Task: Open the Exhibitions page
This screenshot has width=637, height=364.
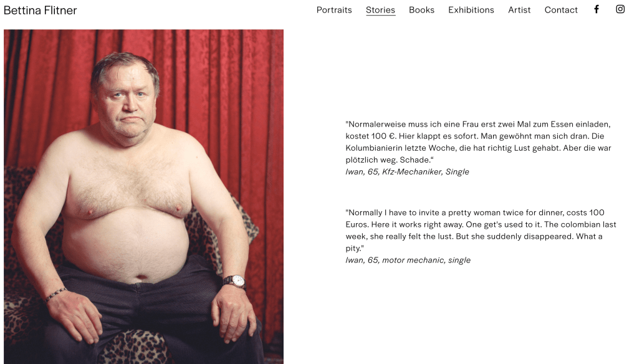Action: pos(471,10)
